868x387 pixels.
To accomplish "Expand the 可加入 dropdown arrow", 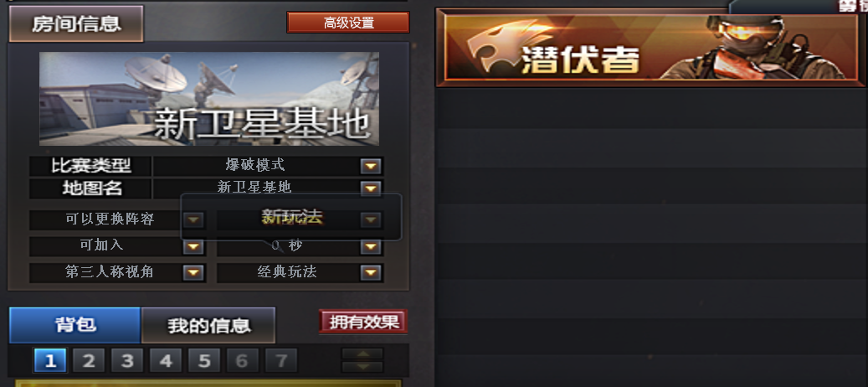I will click(x=193, y=246).
